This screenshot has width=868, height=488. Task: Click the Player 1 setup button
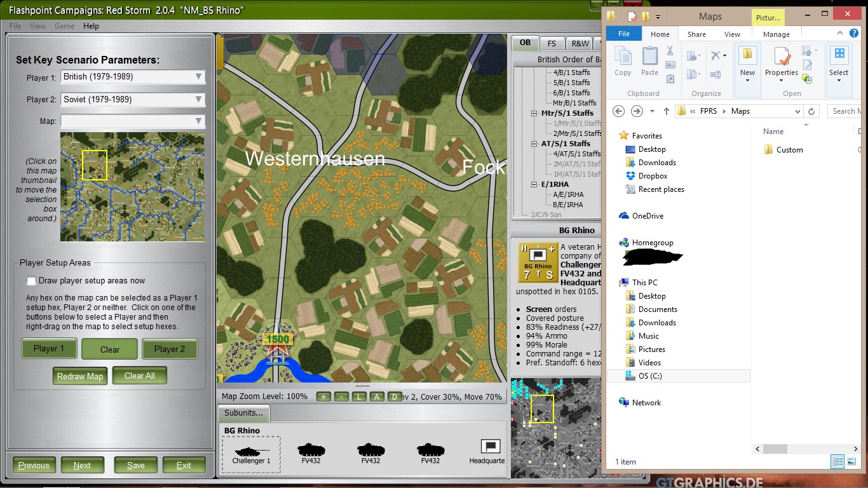click(49, 349)
